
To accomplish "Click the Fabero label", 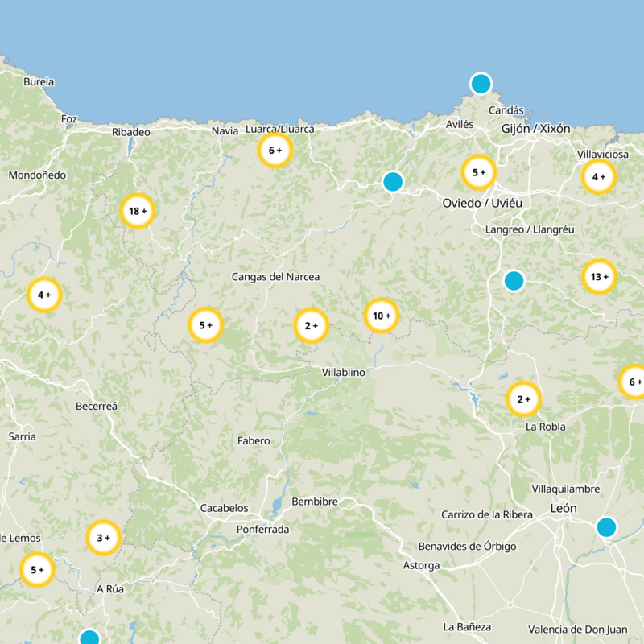I will point(254,440).
